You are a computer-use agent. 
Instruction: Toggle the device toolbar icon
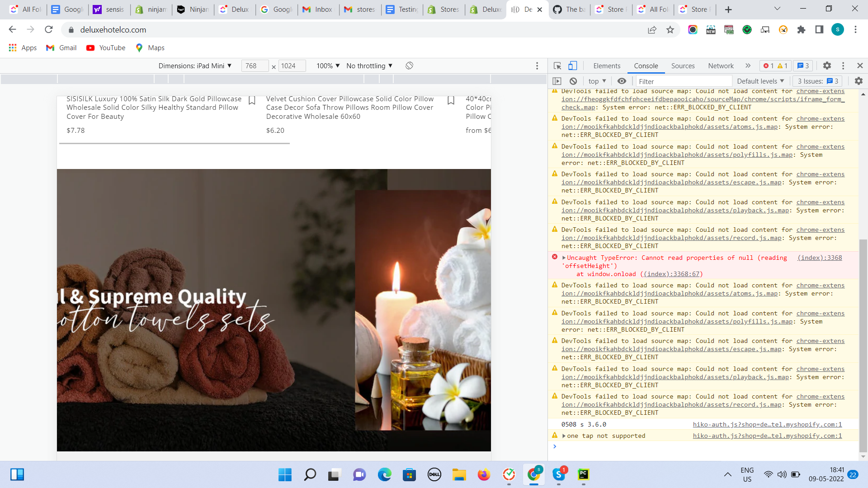(572, 66)
